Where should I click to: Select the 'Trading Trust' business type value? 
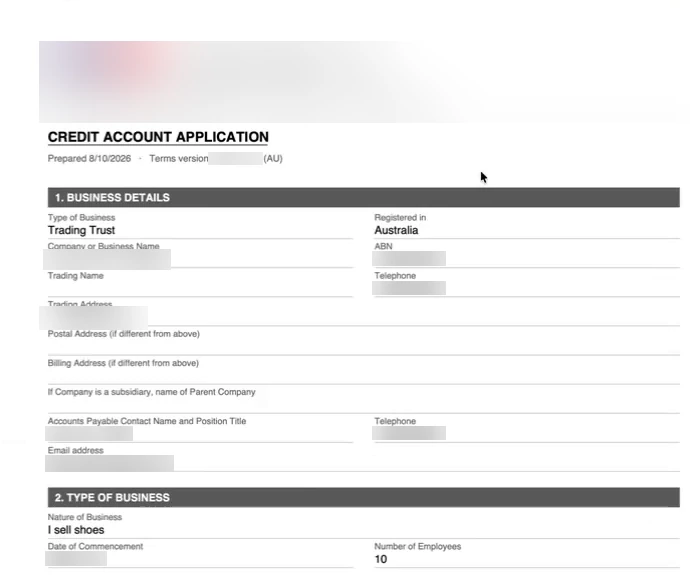coord(81,230)
